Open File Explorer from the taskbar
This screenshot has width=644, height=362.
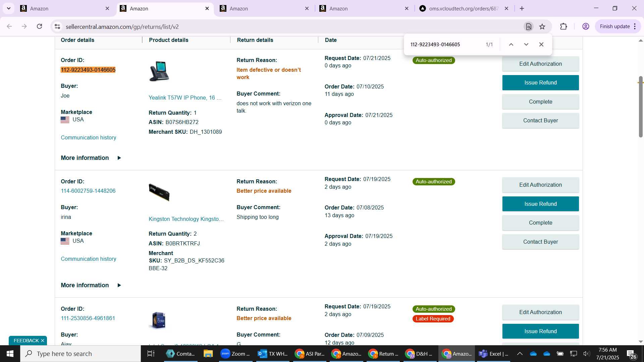coord(208,354)
